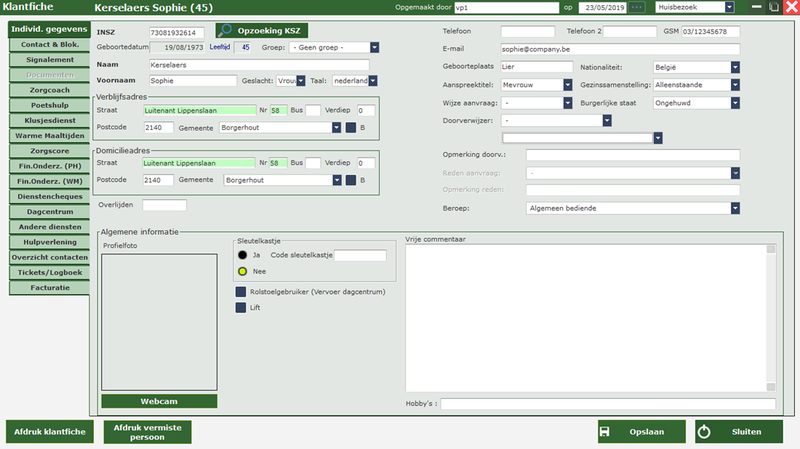Check the Rolstoelgebruiker checkbox
The image size is (800, 449).
[241, 292]
